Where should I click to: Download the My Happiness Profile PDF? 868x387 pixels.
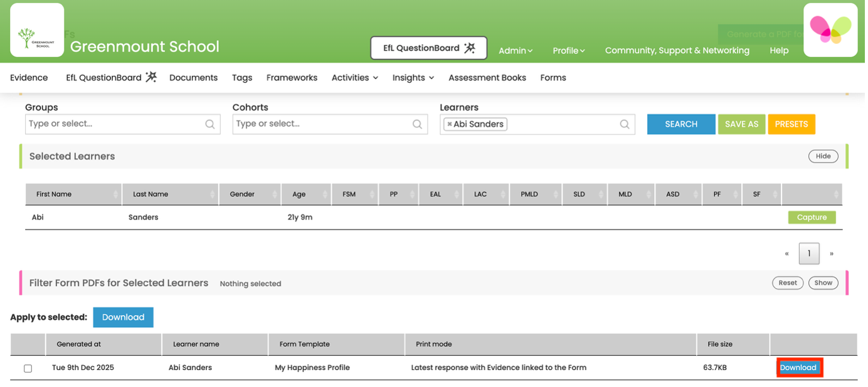tap(798, 367)
